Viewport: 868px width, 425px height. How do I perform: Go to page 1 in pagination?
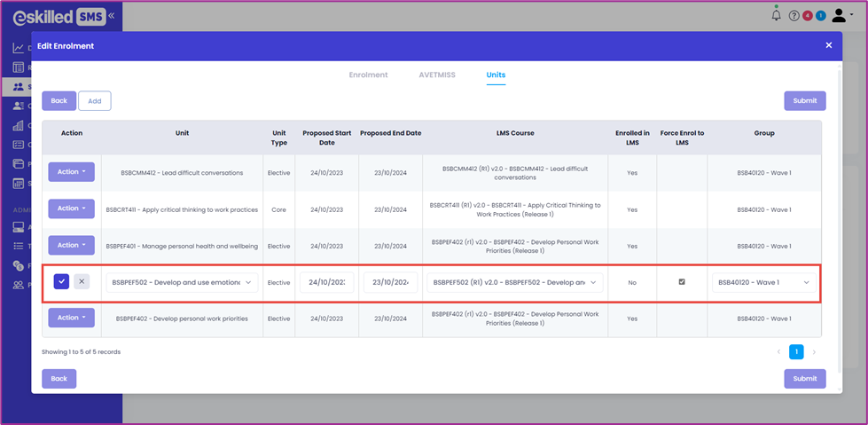pyautogui.click(x=796, y=352)
